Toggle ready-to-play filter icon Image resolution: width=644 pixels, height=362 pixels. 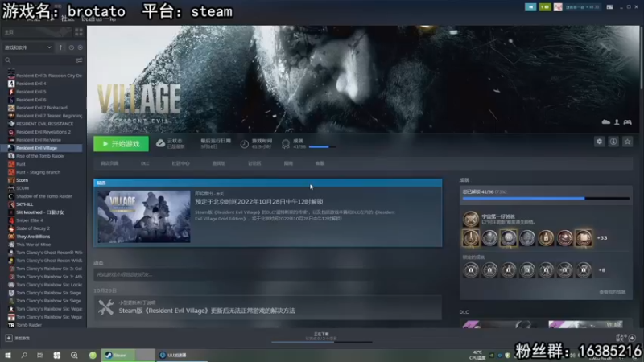80,47
